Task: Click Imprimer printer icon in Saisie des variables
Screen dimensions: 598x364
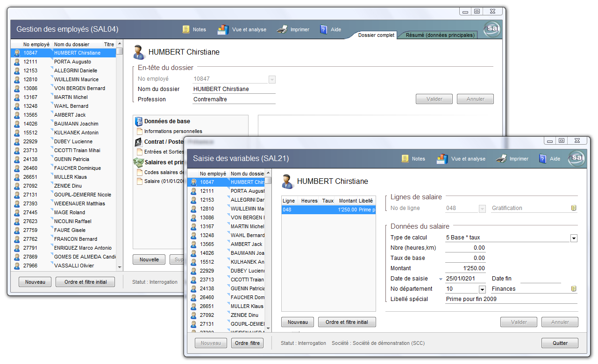Action: tap(501, 159)
